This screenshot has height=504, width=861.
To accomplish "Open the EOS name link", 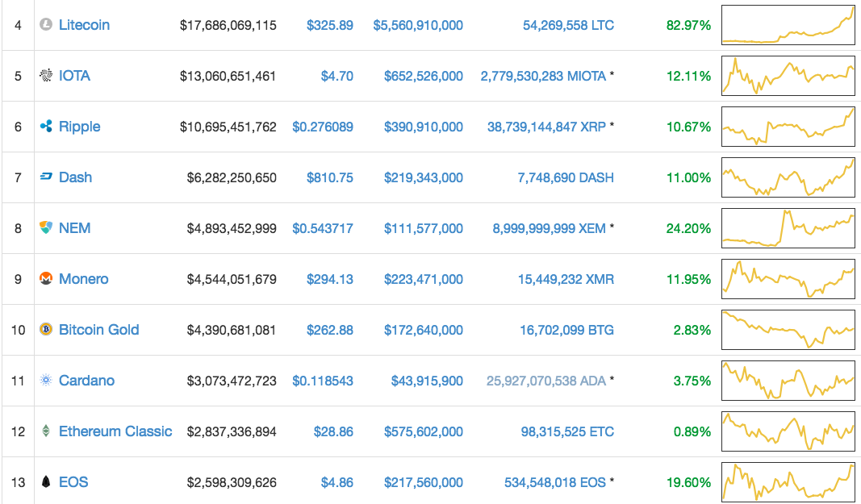I will [x=73, y=482].
